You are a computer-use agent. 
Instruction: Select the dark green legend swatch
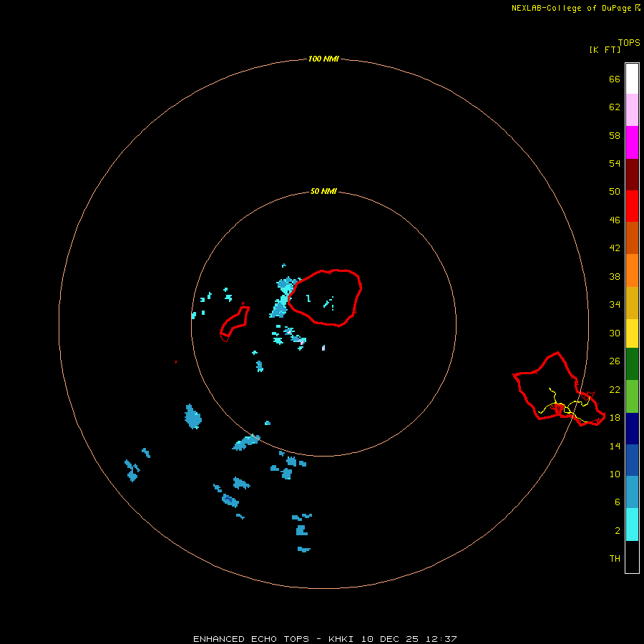click(632, 364)
